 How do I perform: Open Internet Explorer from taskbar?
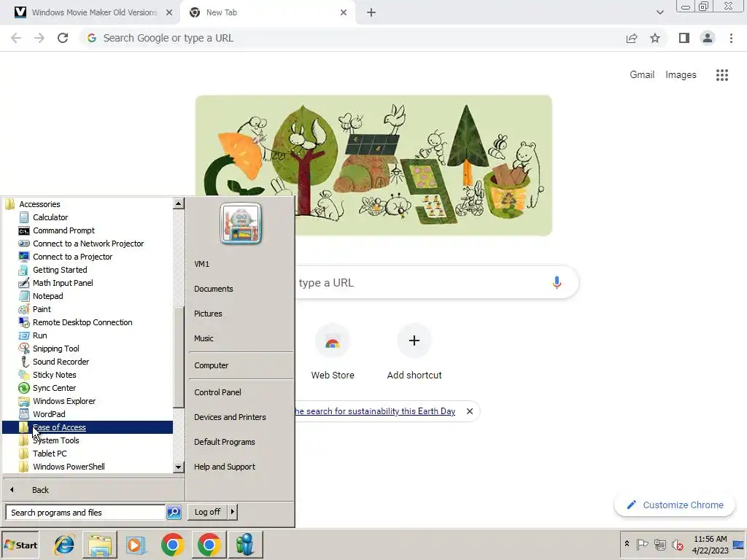pyautogui.click(x=64, y=545)
